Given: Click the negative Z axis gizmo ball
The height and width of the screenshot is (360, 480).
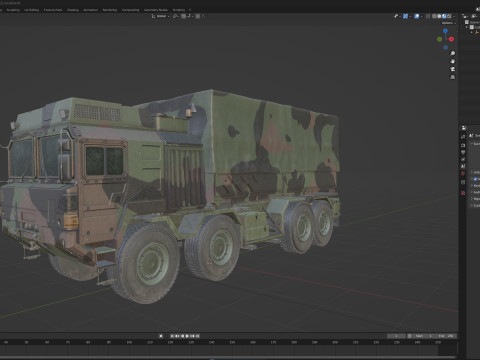Looking at the screenshot, I should click(x=445, y=47).
